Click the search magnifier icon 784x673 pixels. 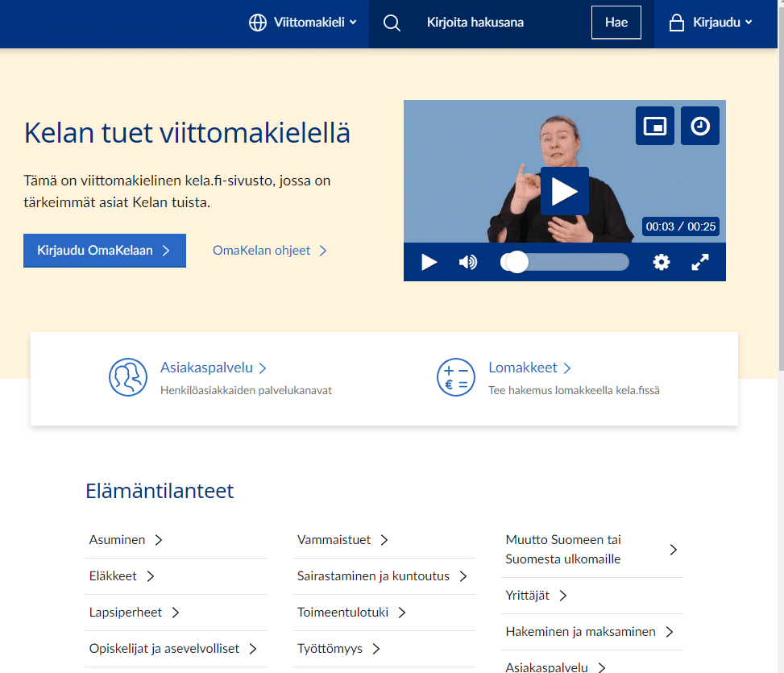(392, 23)
